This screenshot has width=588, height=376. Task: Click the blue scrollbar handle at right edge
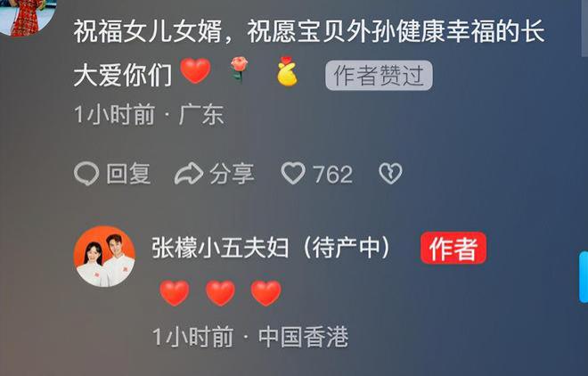click(584, 277)
